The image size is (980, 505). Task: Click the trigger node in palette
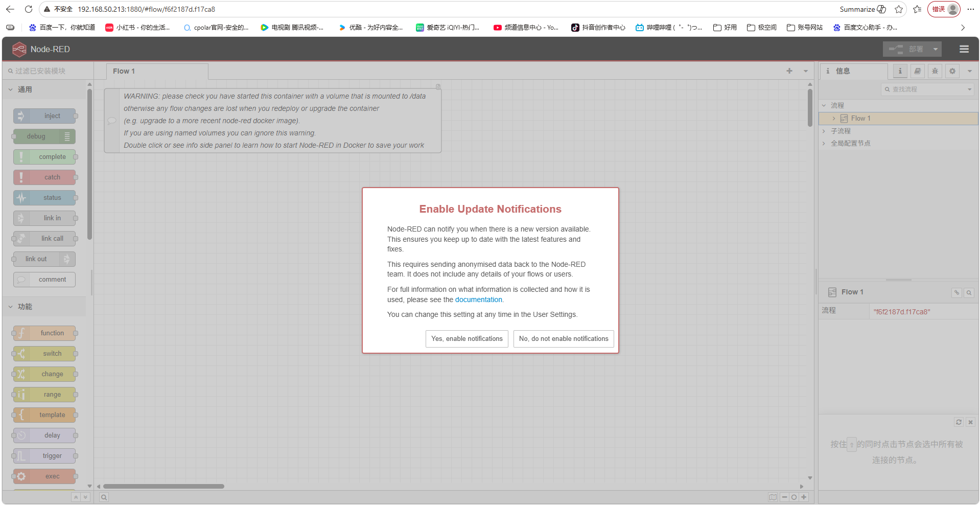[44, 456]
